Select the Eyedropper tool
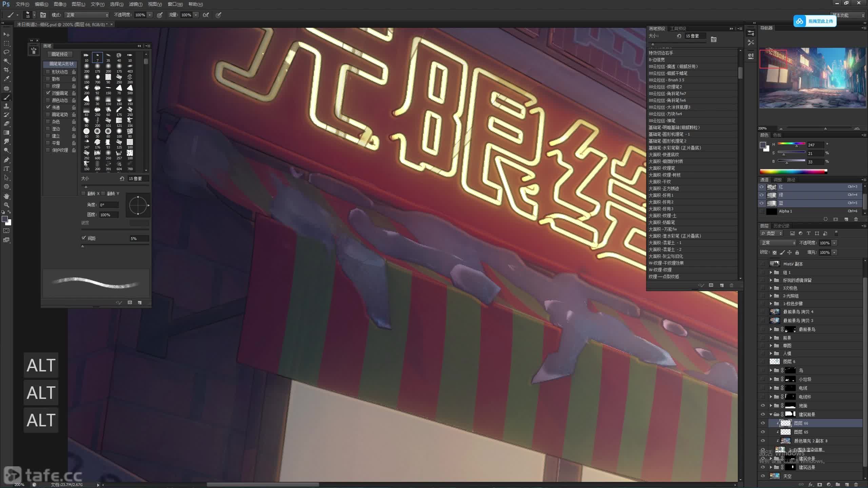This screenshot has height=488, width=868. point(6,79)
